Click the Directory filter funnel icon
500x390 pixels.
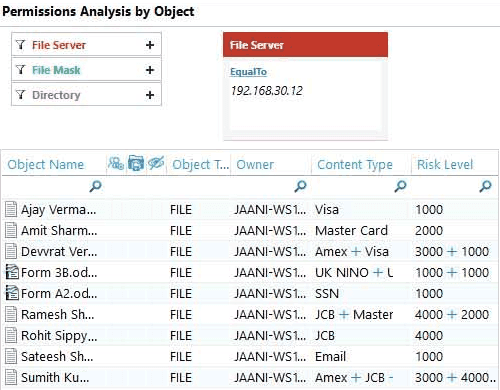click(x=21, y=95)
